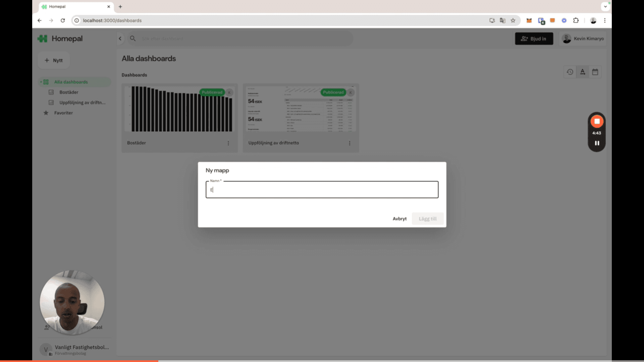Open the MetaMask fox extension
644x362 pixels.
pyautogui.click(x=529, y=20)
